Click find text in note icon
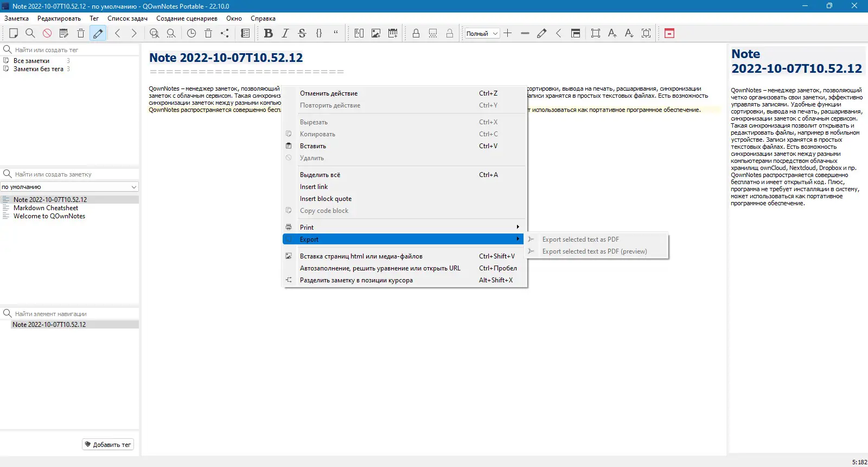This screenshot has height=467, width=868. [x=155, y=33]
